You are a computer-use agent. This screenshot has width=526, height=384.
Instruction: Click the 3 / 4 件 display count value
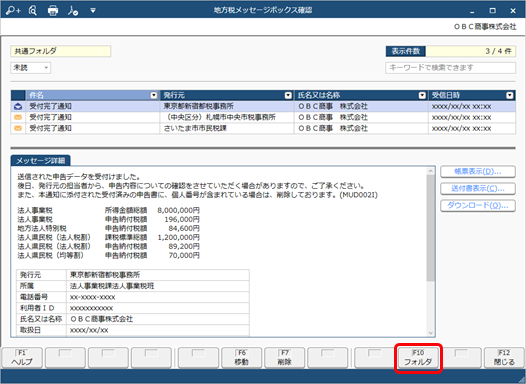(x=471, y=51)
